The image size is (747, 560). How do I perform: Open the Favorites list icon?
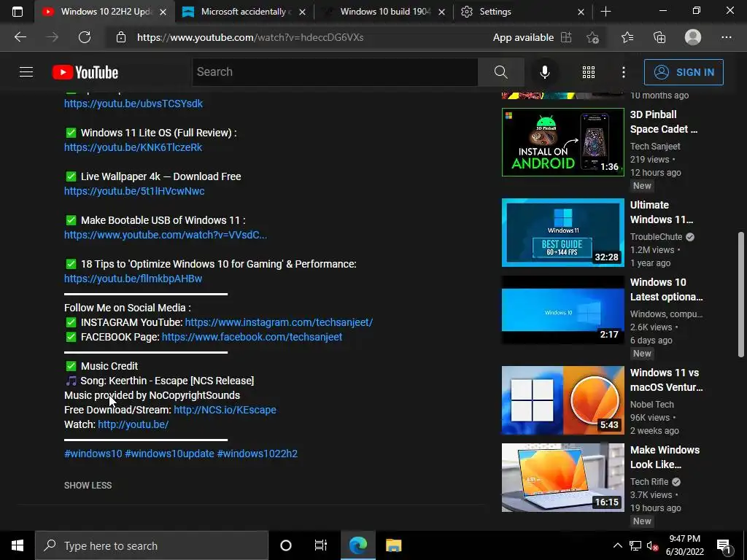[x=627, y=37]
